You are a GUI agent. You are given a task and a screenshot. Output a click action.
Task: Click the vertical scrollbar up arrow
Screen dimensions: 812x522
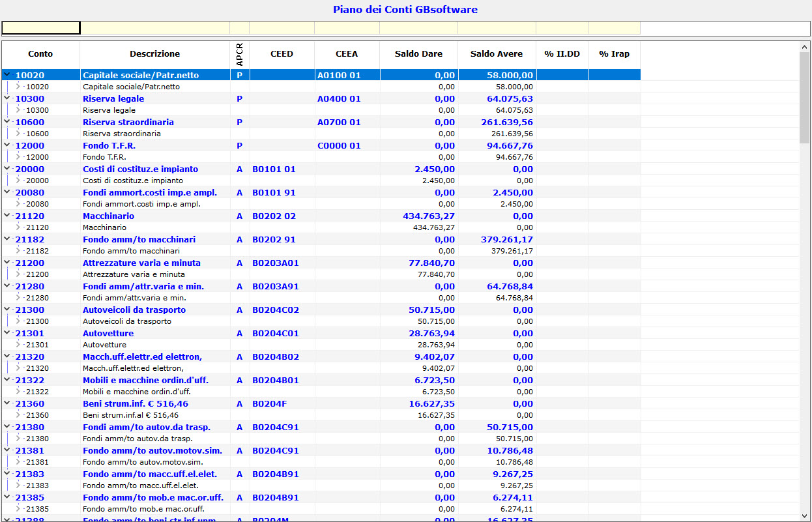point(804,47)
